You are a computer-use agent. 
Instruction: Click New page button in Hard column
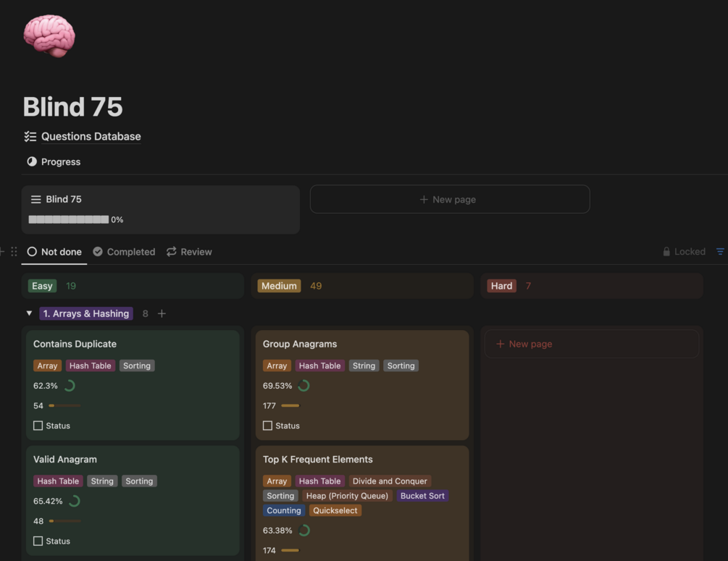pyautogui.click(x=592, y=344)
